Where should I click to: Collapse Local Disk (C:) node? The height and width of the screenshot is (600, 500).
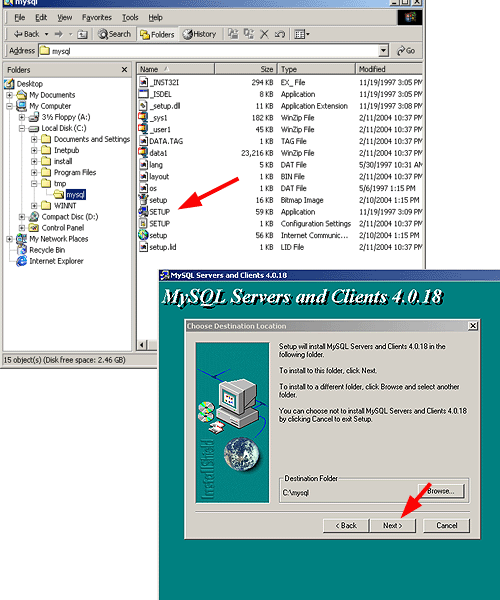pyautogui.click(x=22, y=128)
